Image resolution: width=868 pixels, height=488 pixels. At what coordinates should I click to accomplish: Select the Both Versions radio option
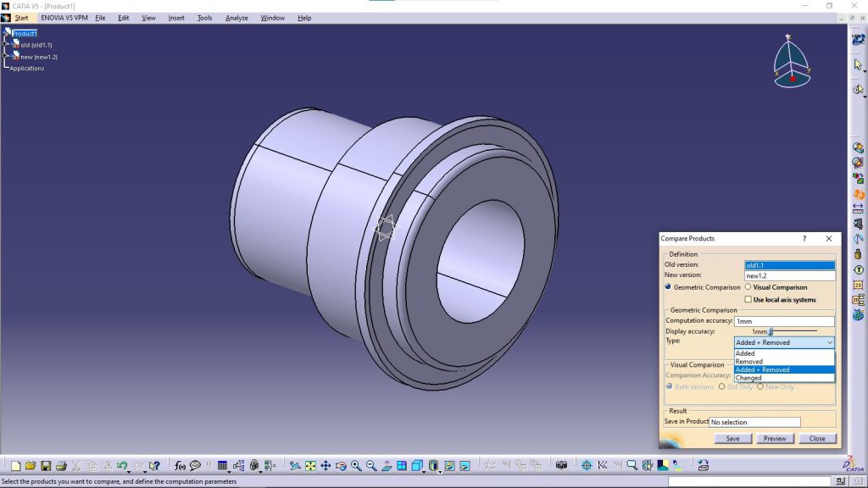pos(670,386)
